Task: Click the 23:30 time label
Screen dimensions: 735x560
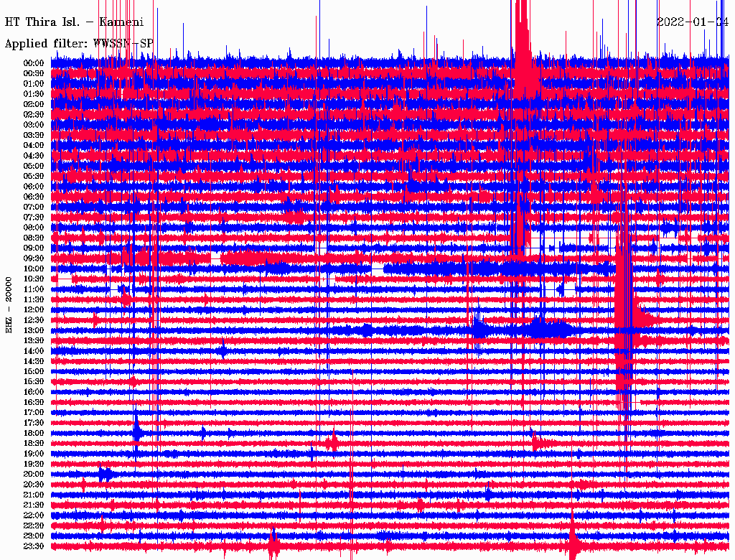Action: [x=34, y=546]
